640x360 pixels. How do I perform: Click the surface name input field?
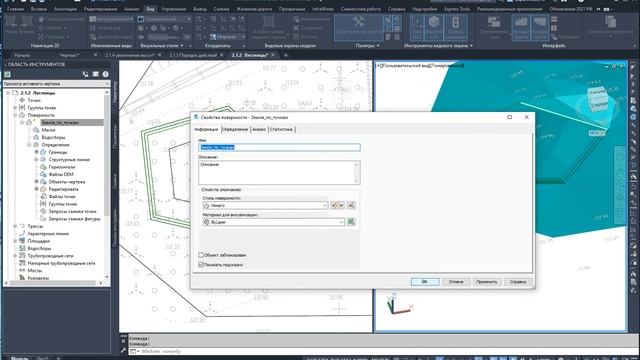point(279,147)
